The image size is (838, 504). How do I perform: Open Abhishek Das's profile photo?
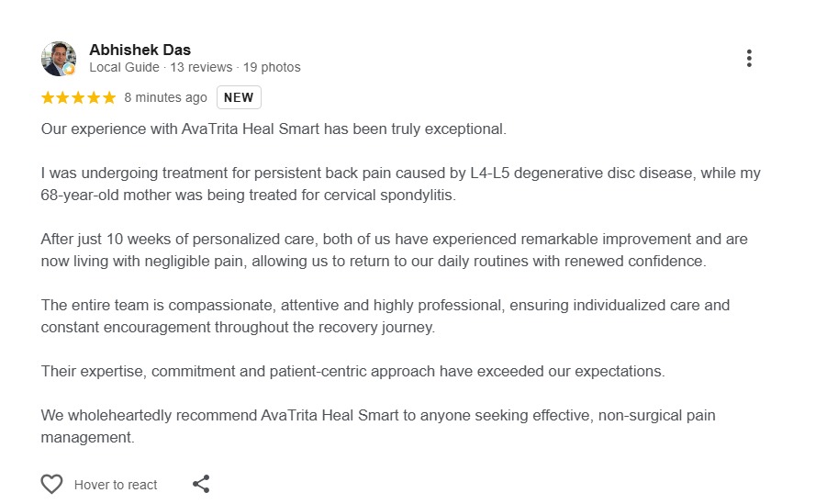coord(58,58)
